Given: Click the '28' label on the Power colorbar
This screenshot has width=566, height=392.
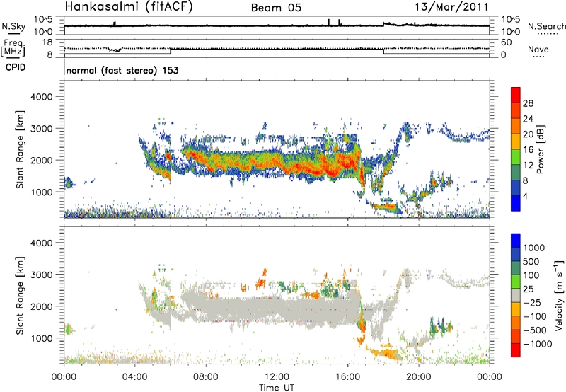Looking at the screenshot, I should click(x=528, y=103).
